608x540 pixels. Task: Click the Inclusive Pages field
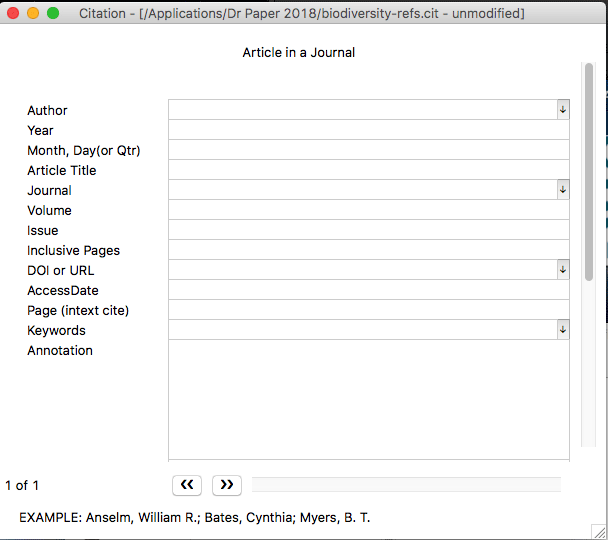[368, 250]
